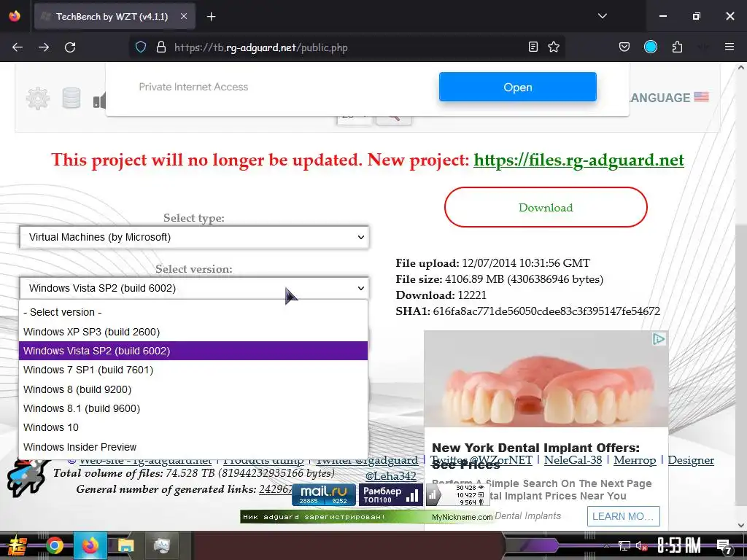Image resolution: width=747 pixels, height=560 pixels.
Task: Click the SHA1 hash value text
Action: tap(546, 311)
